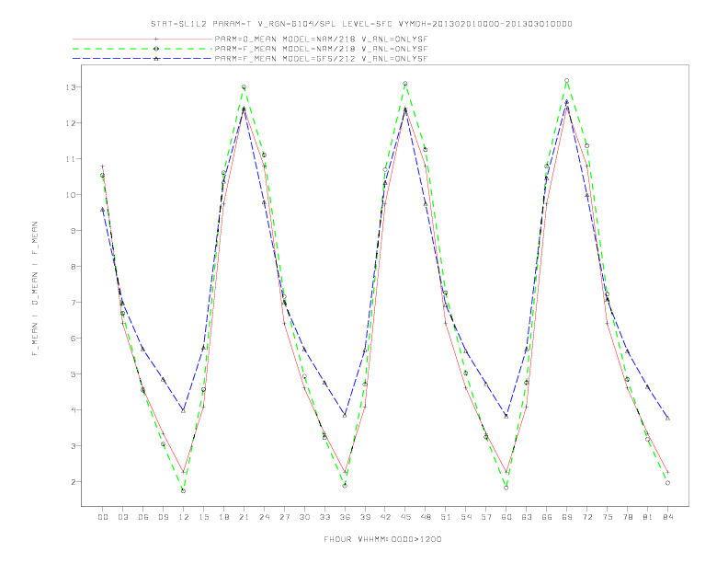Click x-axis tick label 84
The width and height of the screenshot is (728, 563).
[667, 517]
